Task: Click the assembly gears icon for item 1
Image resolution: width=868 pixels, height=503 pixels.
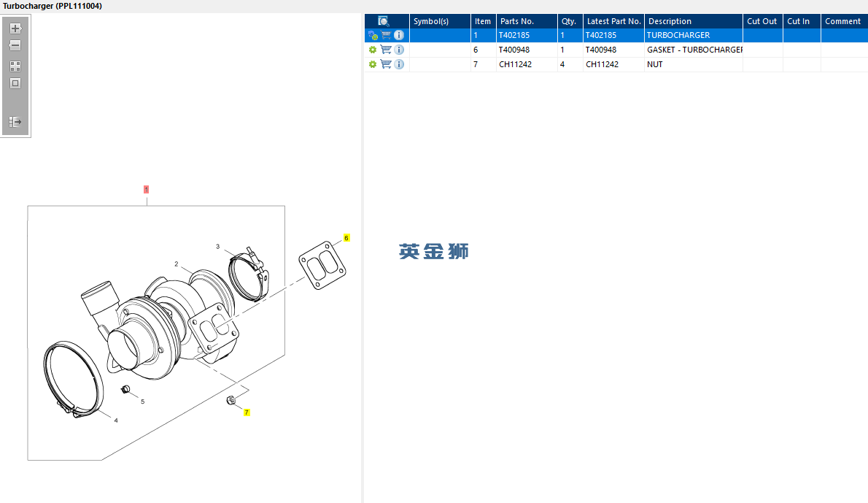Action: (x=373, y=36)
